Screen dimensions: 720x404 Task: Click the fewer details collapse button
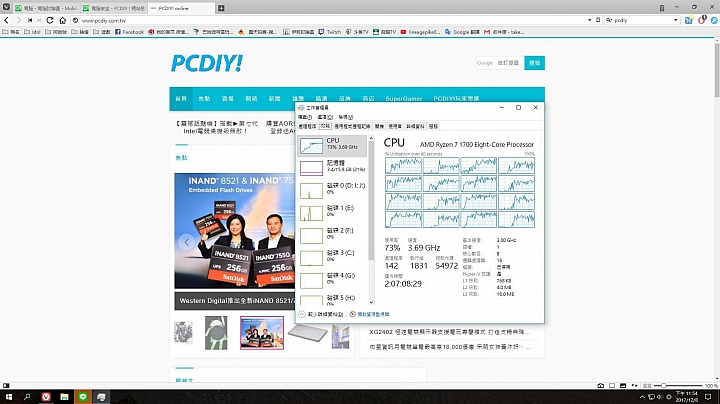click(x=321, y=314)
